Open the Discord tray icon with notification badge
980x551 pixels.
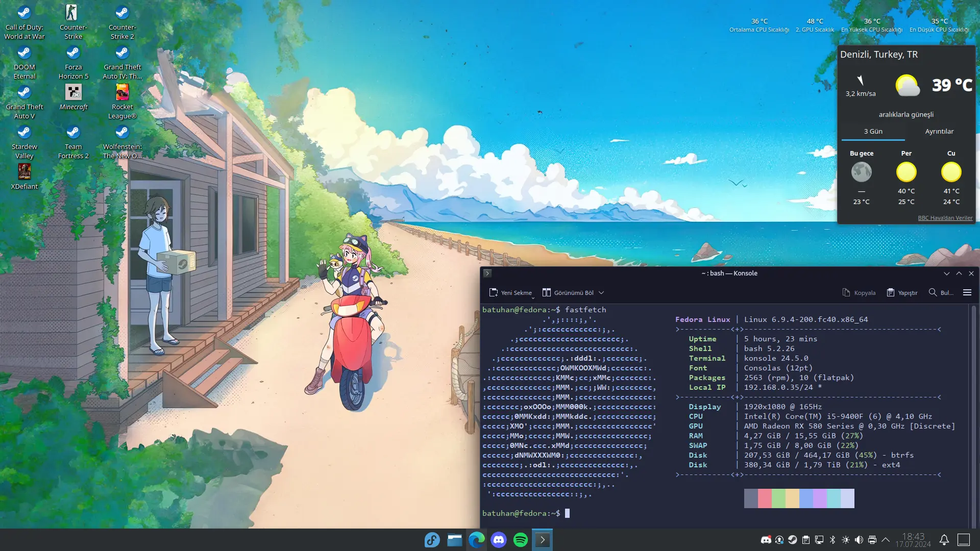(766, 540)
